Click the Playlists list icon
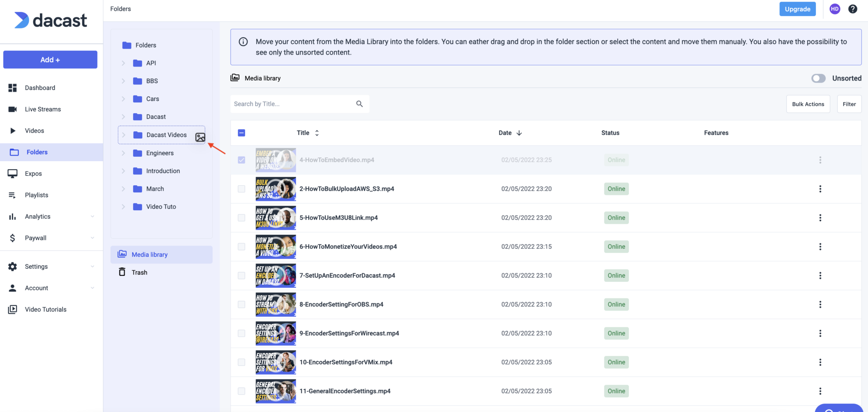The width and height of the screenshot is (868, 412). tap(12, 195)
